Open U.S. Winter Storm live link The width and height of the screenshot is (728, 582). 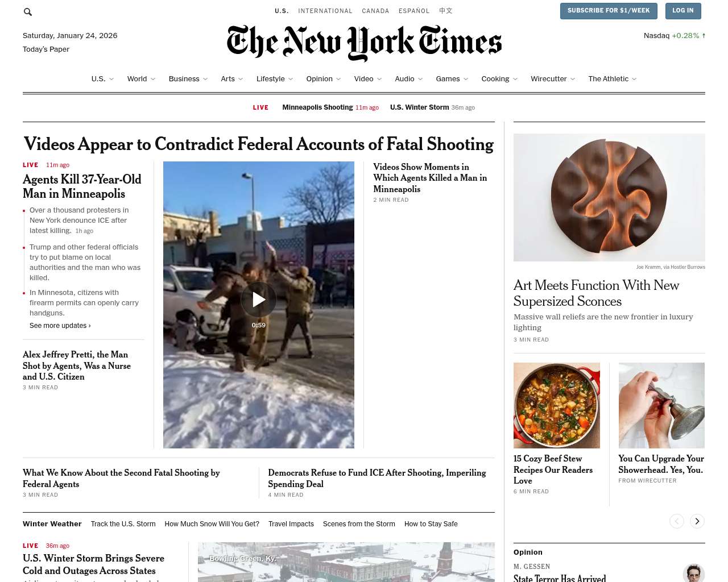pos(432,107)
